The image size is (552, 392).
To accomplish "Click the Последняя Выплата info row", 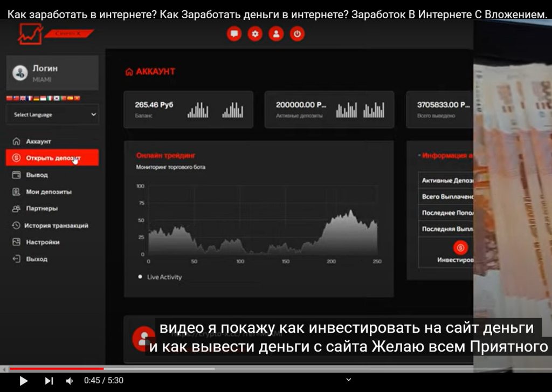I will (446, 229).
